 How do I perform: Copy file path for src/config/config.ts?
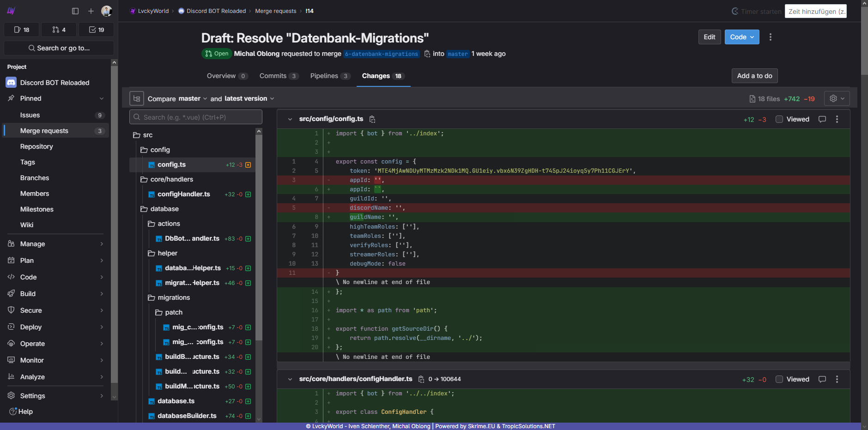[372, 119]
